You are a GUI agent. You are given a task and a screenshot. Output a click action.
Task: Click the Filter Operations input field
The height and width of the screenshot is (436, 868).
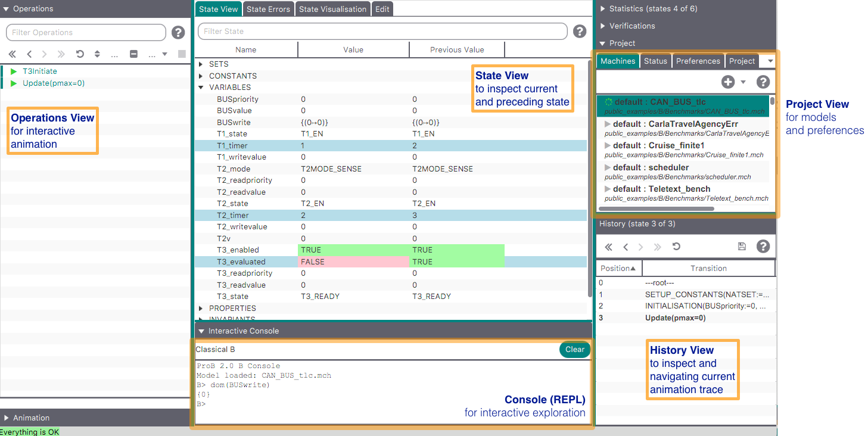86,33
